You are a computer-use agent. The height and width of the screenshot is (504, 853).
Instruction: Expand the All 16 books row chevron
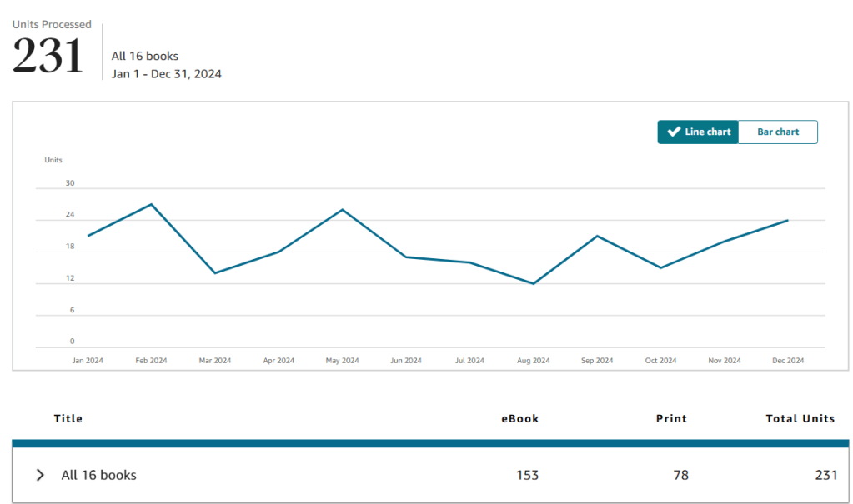click(40, 475)
